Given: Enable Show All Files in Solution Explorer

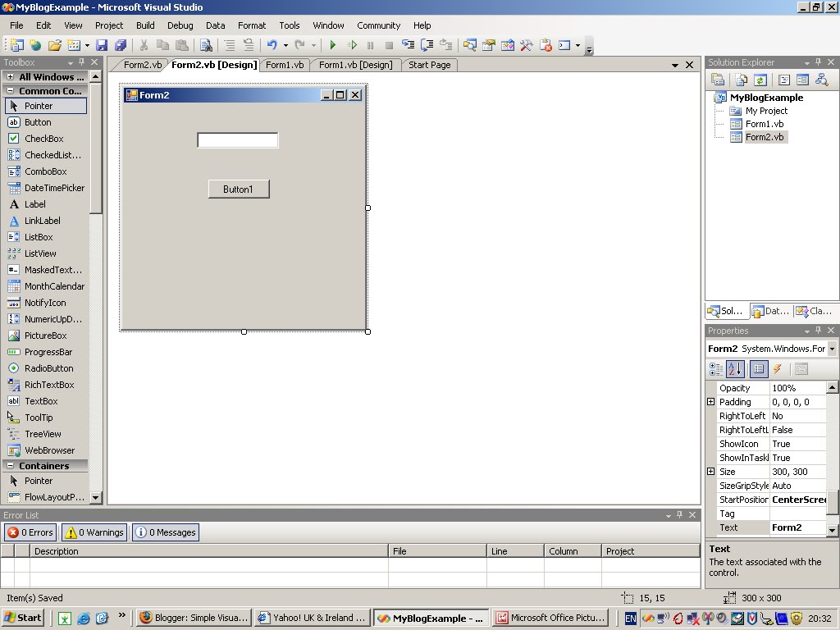Looking at the screenshot, I should (x=740, y=80).
